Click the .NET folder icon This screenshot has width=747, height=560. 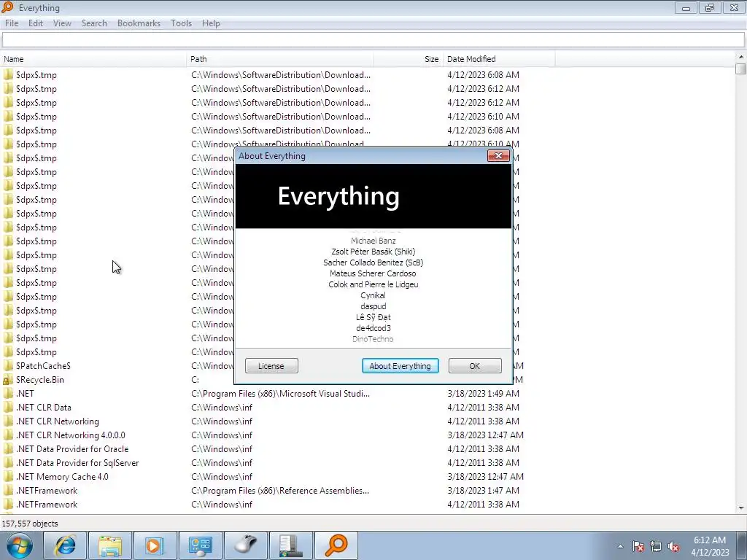point(8,393)
